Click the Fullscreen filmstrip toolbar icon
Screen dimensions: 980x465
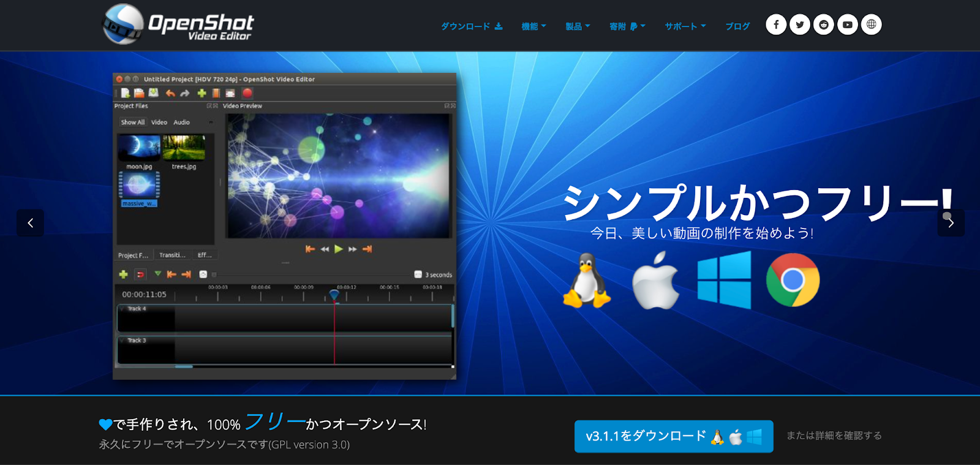coord(230,93)
